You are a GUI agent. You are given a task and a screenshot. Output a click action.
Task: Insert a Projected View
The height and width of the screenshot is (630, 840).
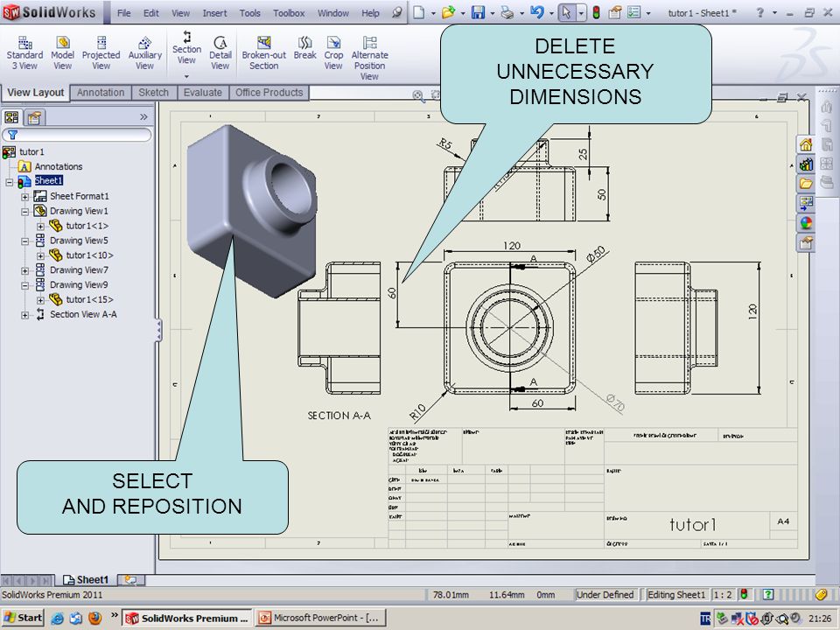point(101,53)
